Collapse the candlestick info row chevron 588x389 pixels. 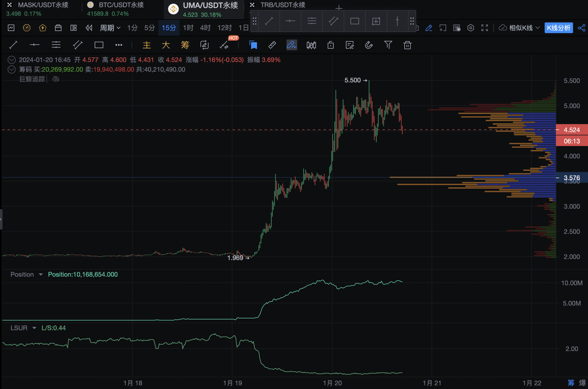pyautogui.click(x=11, y=60)
